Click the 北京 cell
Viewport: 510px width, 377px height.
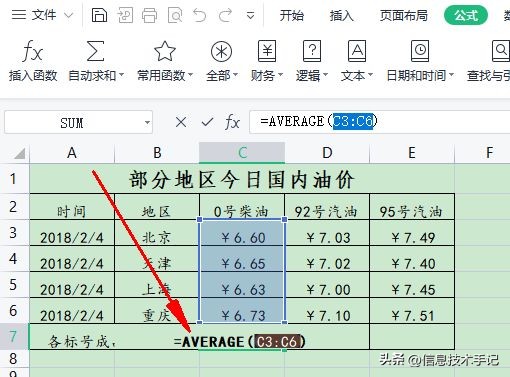click(157, 233)
